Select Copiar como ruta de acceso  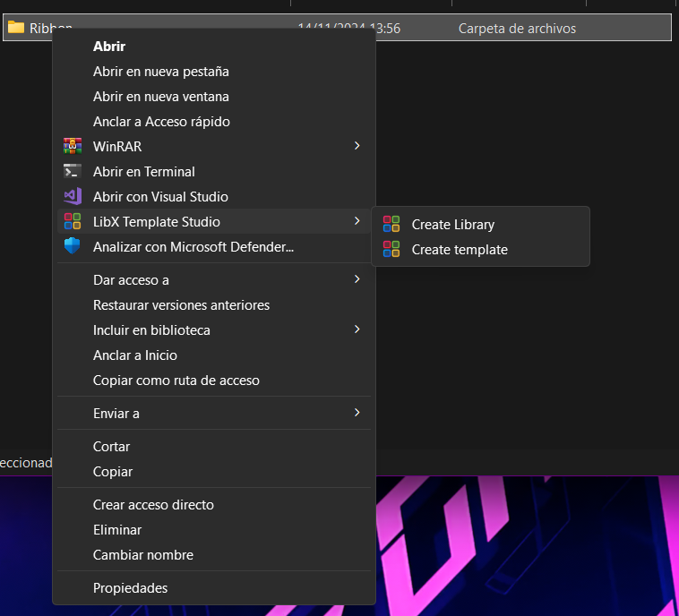[214, 381]
